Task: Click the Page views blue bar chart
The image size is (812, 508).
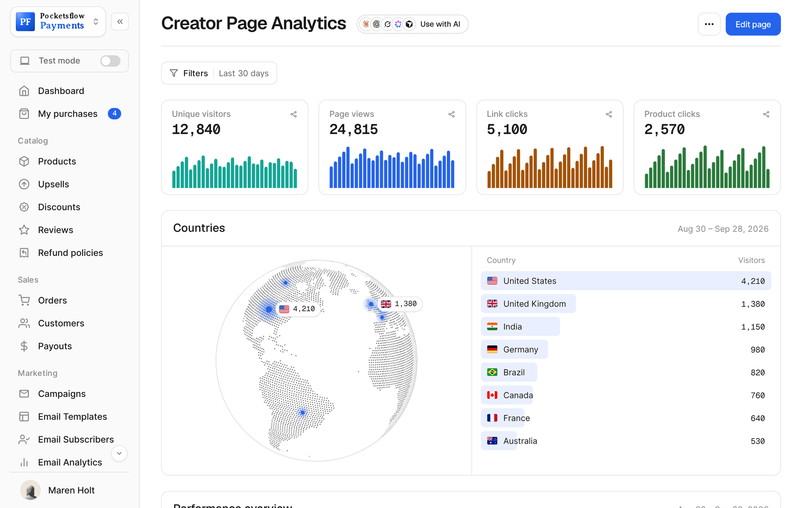Action: (392, 167)
